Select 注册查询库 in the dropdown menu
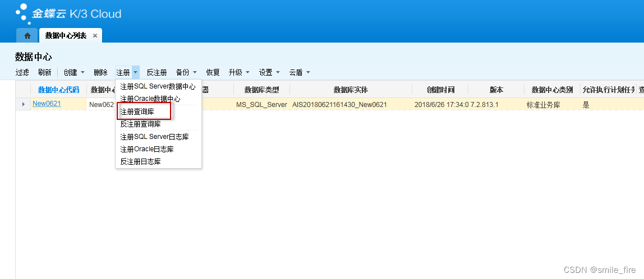 (158, 111)
